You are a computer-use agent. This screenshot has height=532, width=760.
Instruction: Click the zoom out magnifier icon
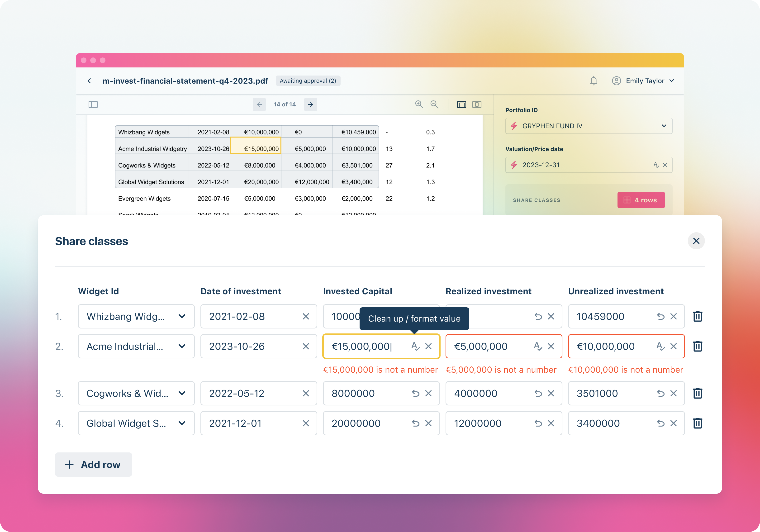[x=434, y=104]
